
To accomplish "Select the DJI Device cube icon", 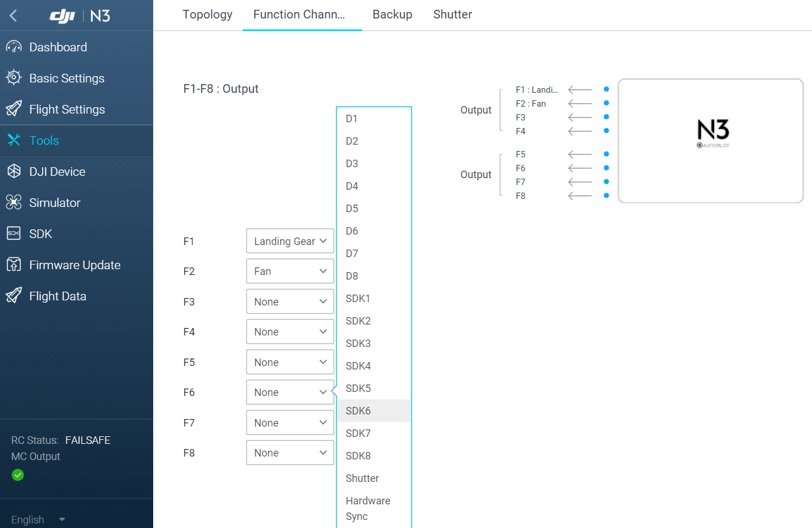I will [14, 171].
